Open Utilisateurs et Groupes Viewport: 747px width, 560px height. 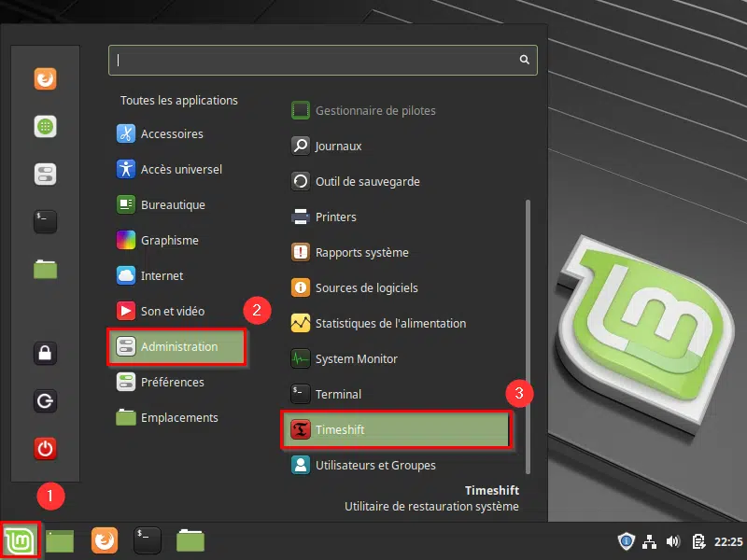(398, 465)
